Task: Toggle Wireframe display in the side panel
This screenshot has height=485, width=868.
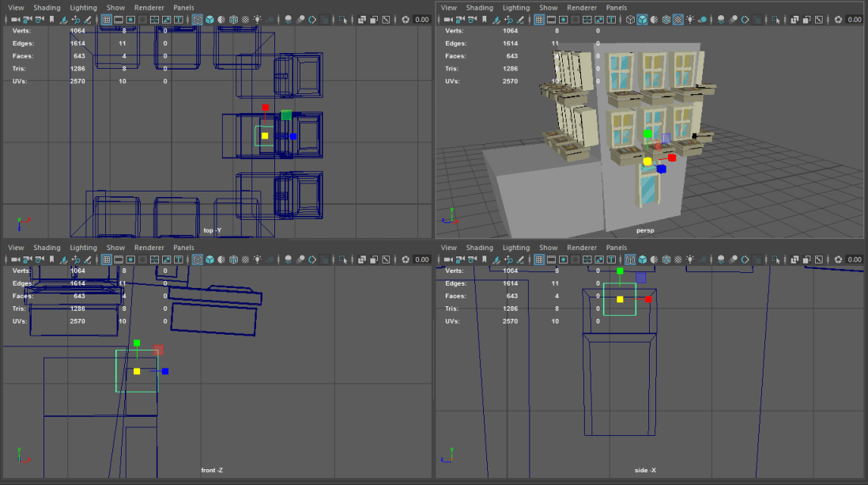Action: pyautogui.click(x=630, y=260)
